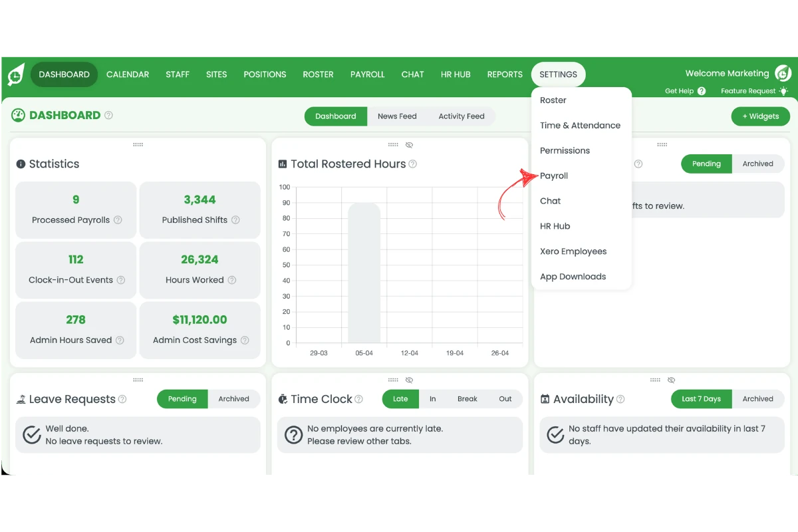Viewport: 798px width, 532px height.
Task: Open help icon for Admin Hours Saved
Action: (120, 340)
